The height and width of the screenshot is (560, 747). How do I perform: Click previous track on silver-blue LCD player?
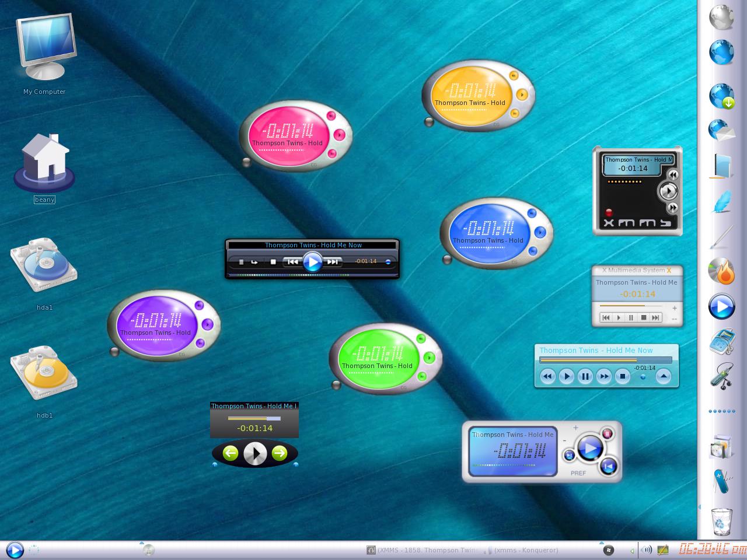coord(608,466)
